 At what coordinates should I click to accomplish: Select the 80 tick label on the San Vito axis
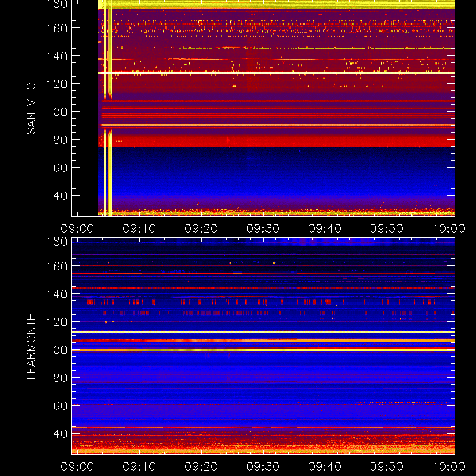pyautogui.click(x=60, y=140)
